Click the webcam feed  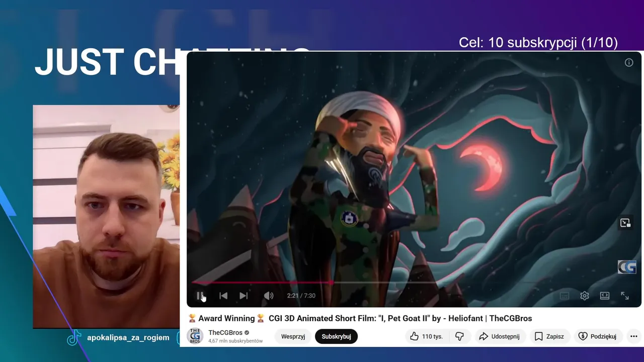pos(106,216)
